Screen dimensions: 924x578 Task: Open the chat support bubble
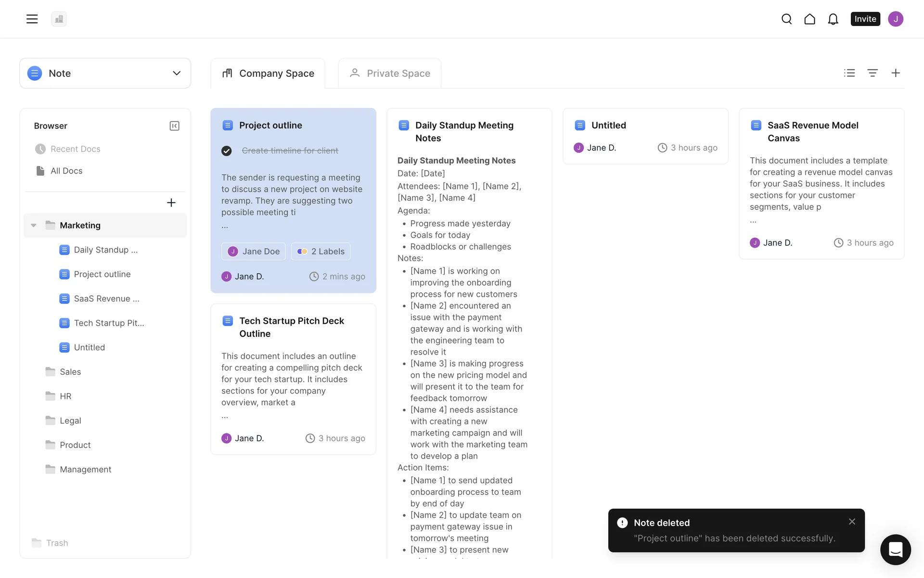pos(895,549)
